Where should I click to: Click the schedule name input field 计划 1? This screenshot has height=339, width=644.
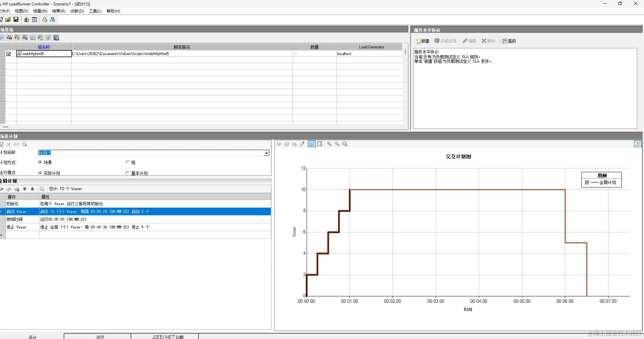tap(151, 153)
